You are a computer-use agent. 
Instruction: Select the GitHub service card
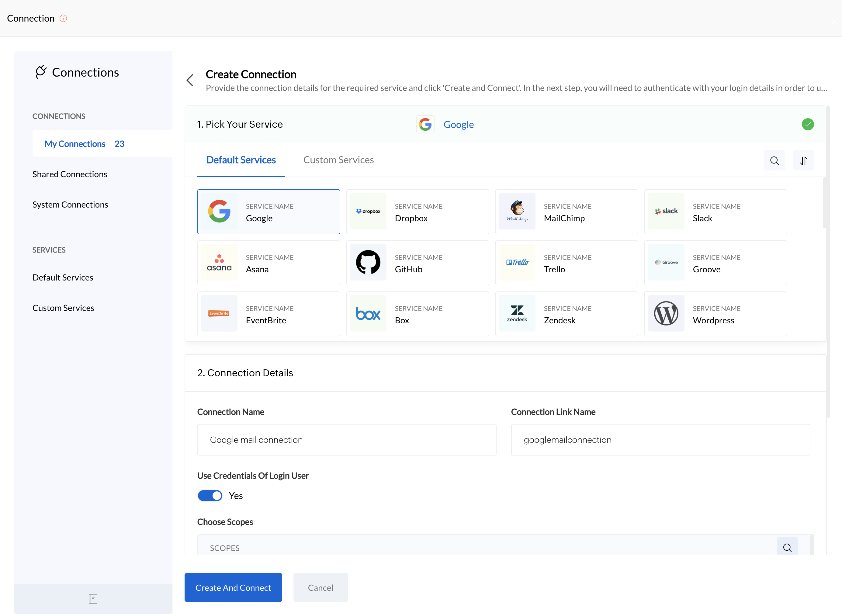417,263
